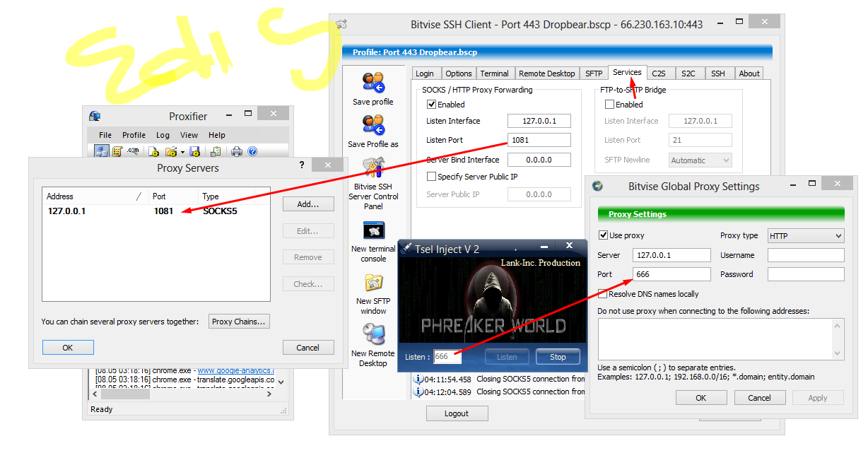Click the blue Help question icon in Proxifier toolbar
Image resolution: width=868 pixels, height=453 pixels.
(x=252, y=151)
